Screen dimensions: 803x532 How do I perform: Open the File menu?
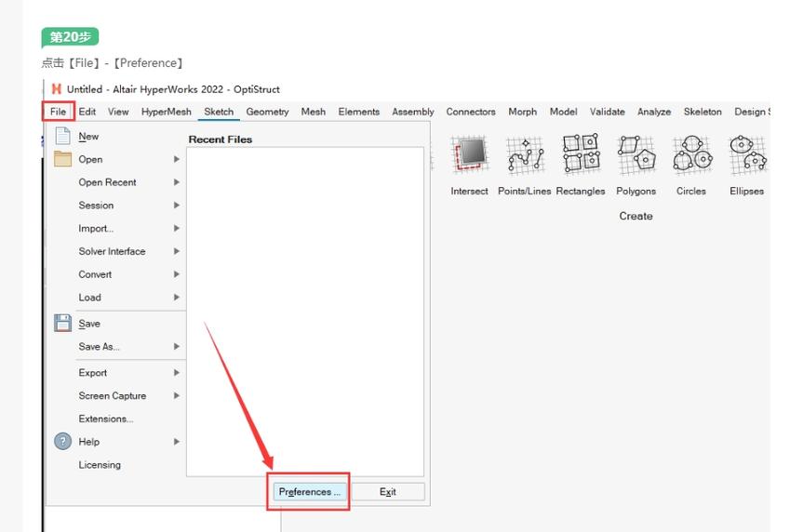pos(58,112)
